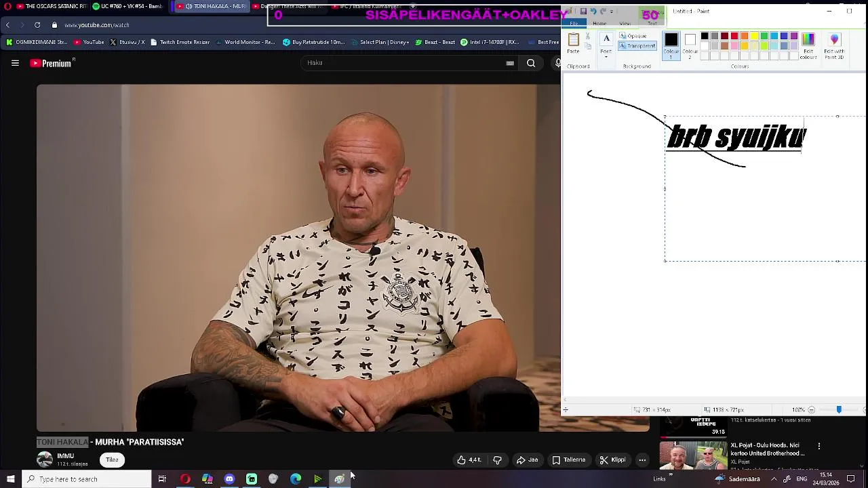Screen dimensions: 868x488
Task: Open Select Plan | Disney+ bookmark
Action: pyautogui.click(x=380, y=42)
